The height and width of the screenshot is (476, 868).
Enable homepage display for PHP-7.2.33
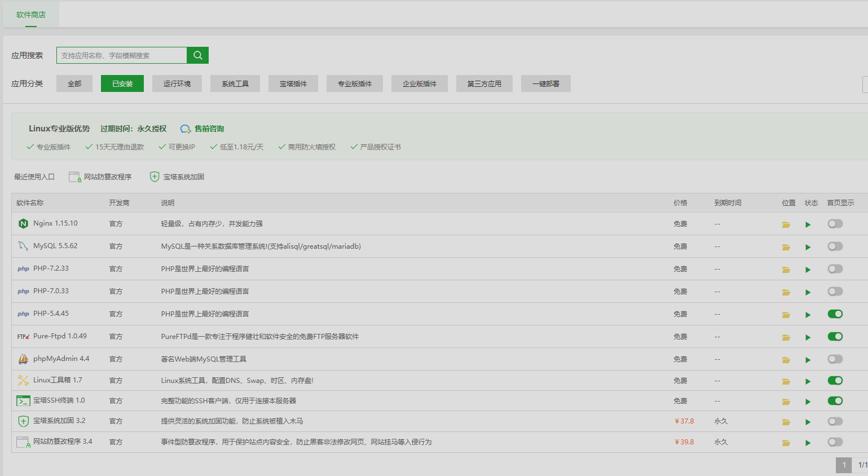pos(835,269)
